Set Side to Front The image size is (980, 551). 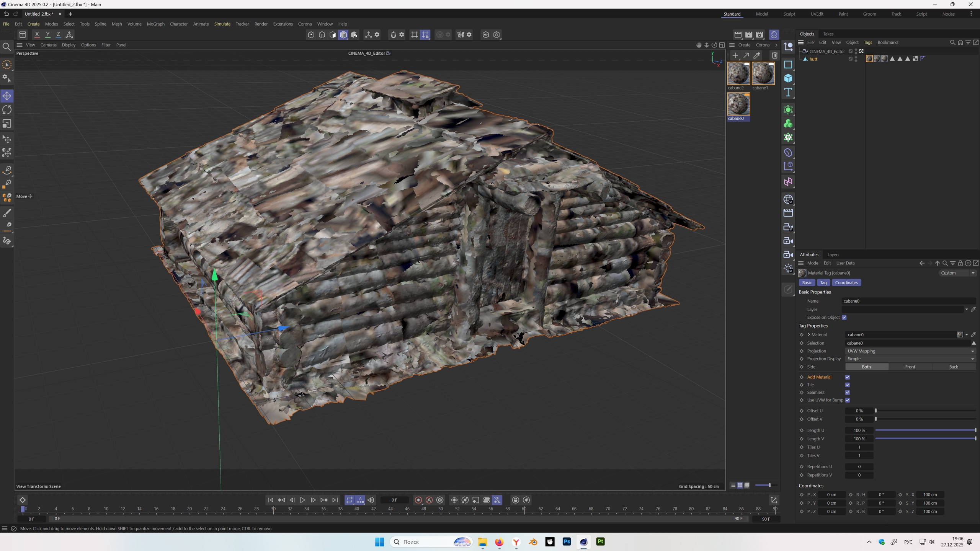(x=910, y=367)
